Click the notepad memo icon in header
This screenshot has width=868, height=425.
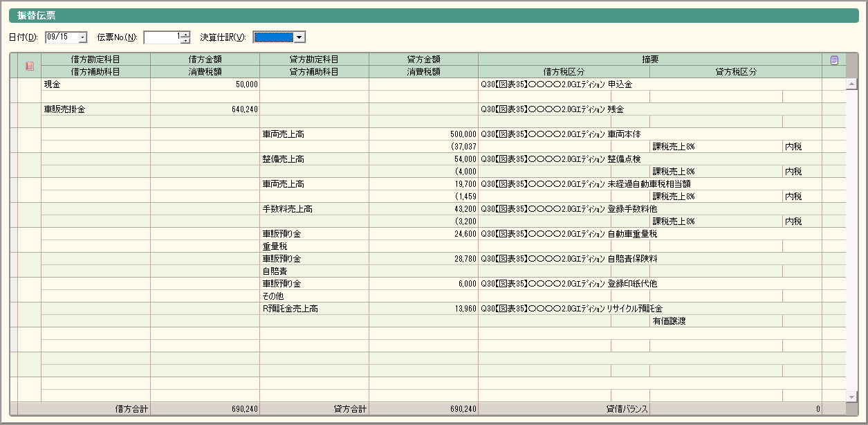point(834,60)
